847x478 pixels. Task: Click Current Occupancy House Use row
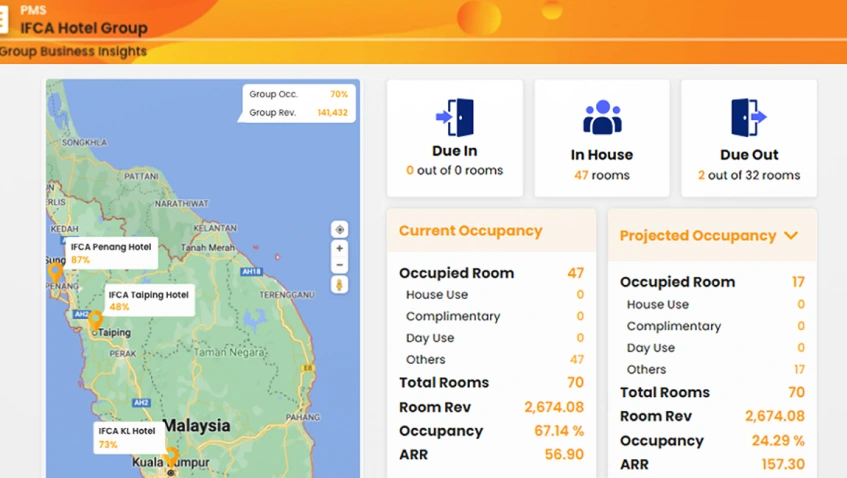click(x=492, y=294)
